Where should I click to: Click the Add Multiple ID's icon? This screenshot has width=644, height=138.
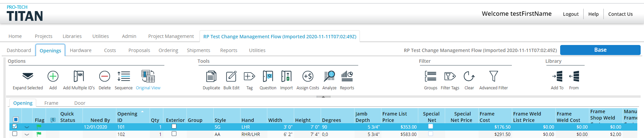click(78, 77)
